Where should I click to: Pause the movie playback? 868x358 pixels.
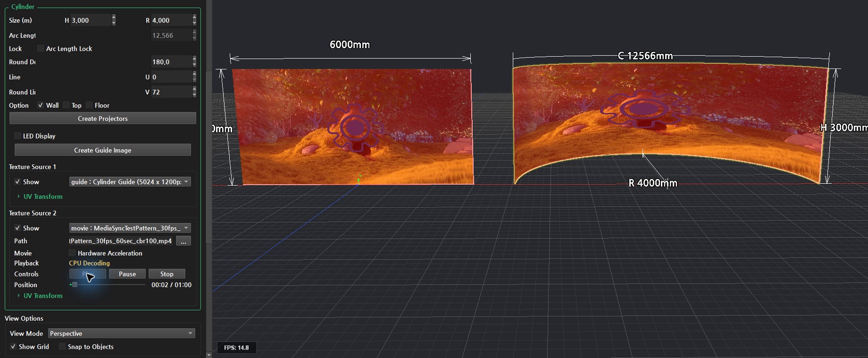[127, 274]
